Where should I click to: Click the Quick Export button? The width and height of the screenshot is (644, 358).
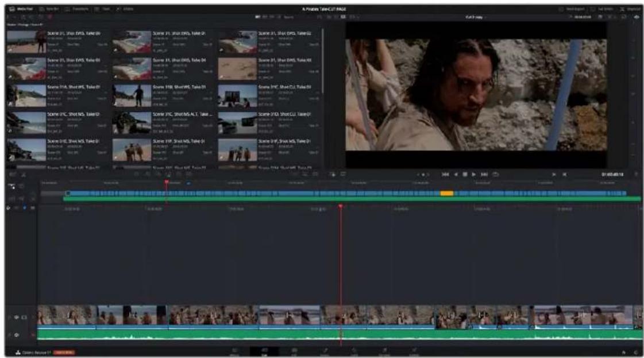click(572, 9)
